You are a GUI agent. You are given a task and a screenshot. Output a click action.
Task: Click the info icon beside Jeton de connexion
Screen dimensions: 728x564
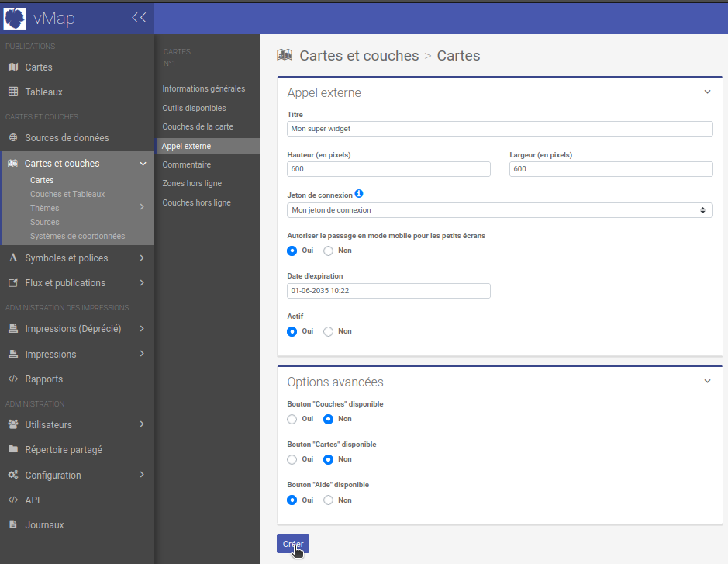pos(359,194)
